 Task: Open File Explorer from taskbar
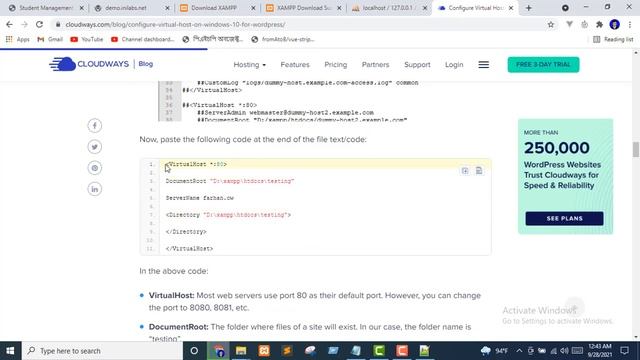click(x=241, y=351)
